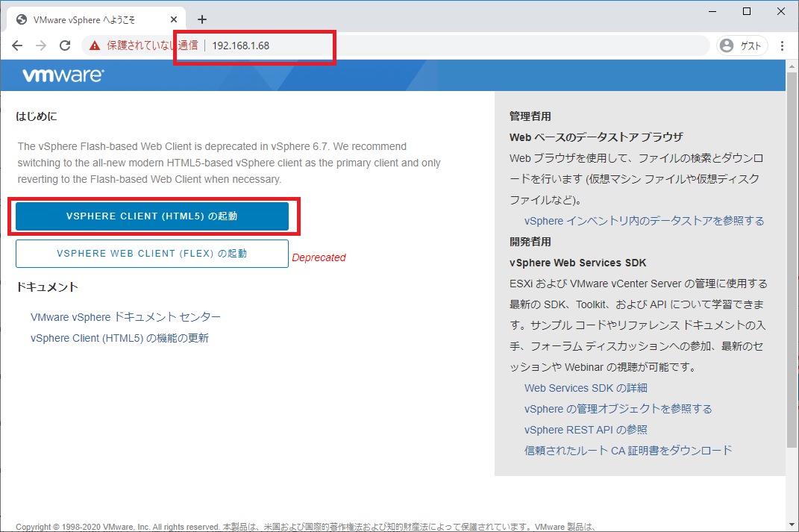Close the VMware vSphere tab

point(174,19)
